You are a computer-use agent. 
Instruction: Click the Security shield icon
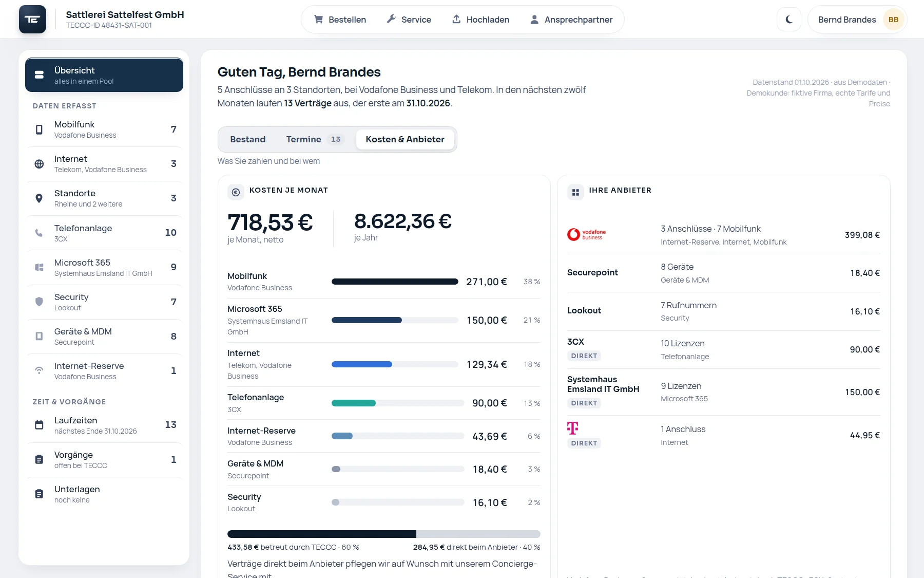[39, 302]
